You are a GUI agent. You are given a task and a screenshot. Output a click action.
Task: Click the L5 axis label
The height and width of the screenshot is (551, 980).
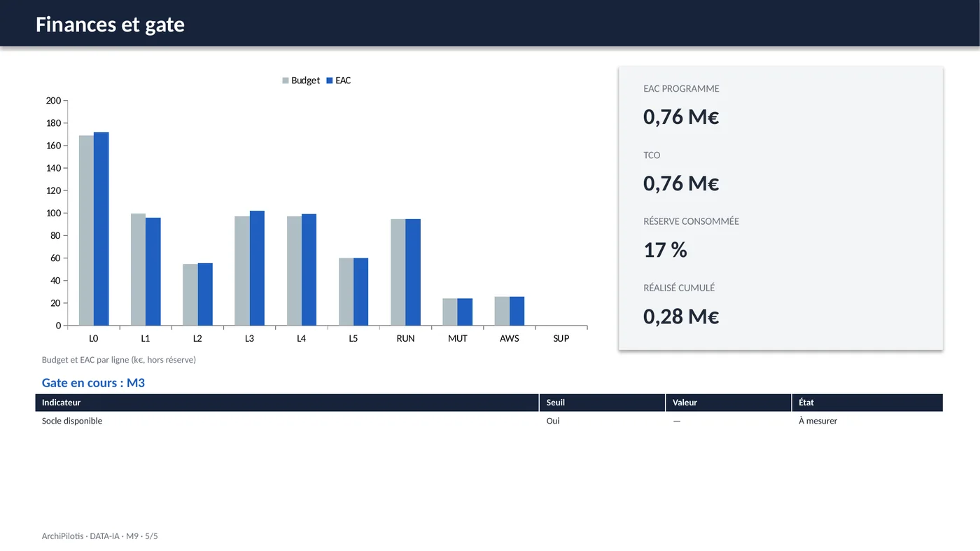[x=353, y=338]
